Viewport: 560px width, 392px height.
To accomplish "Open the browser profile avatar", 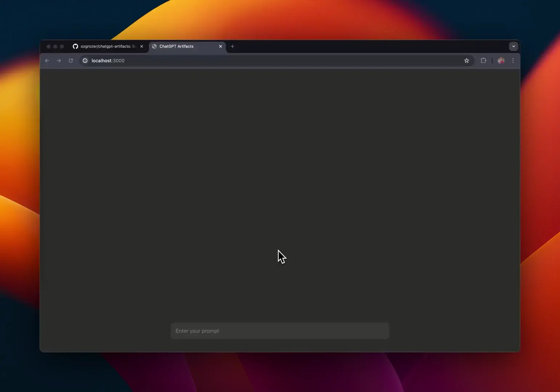I will point(501,61).
